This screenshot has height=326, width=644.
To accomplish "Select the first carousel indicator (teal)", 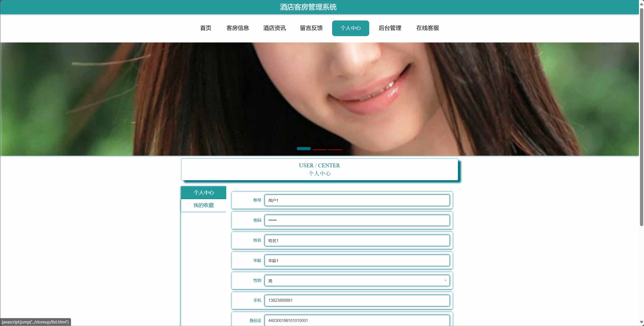I will [304, 149].
